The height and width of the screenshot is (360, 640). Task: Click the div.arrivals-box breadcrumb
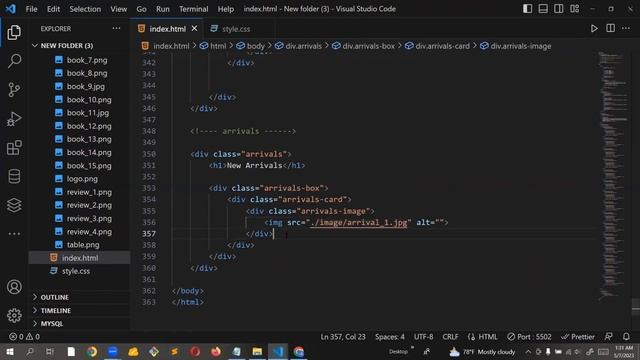pyautogui.click(x=368, y=46)
